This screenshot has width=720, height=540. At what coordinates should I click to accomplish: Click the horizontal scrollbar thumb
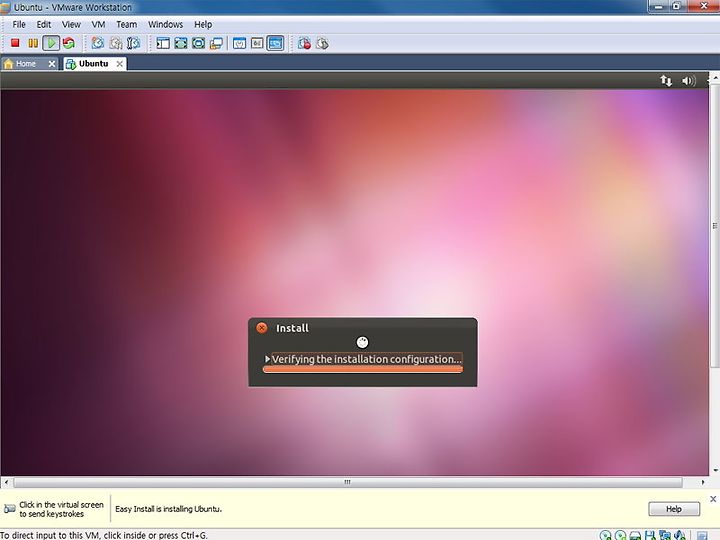348,482
